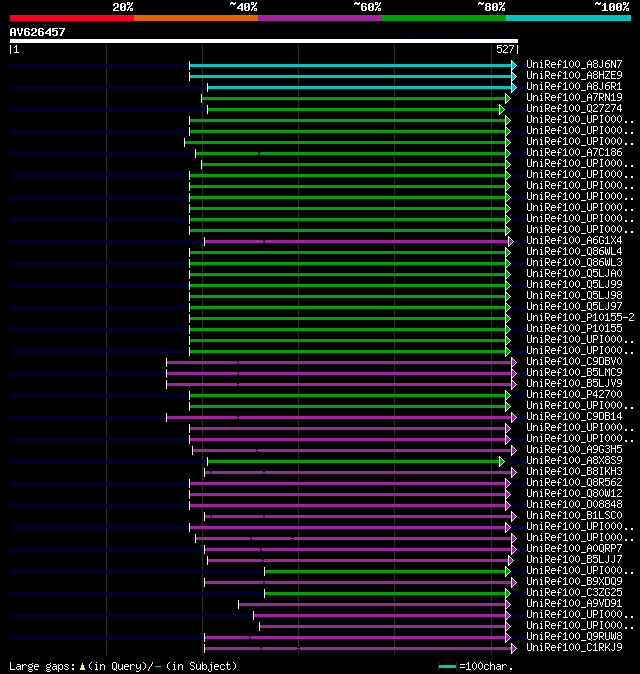Click the AV626457 query name label

click(37, 32)
